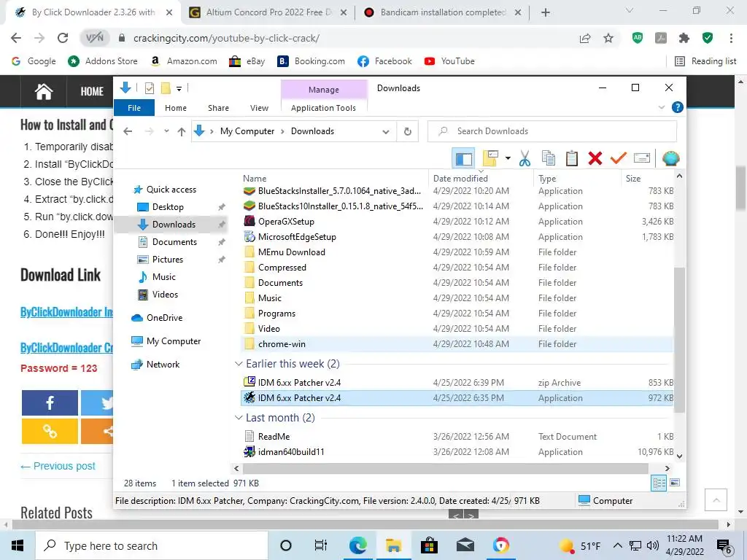Toggle the navigation pane toolbar icon
This screenshot has width=747, height=560.
point(463,158)
